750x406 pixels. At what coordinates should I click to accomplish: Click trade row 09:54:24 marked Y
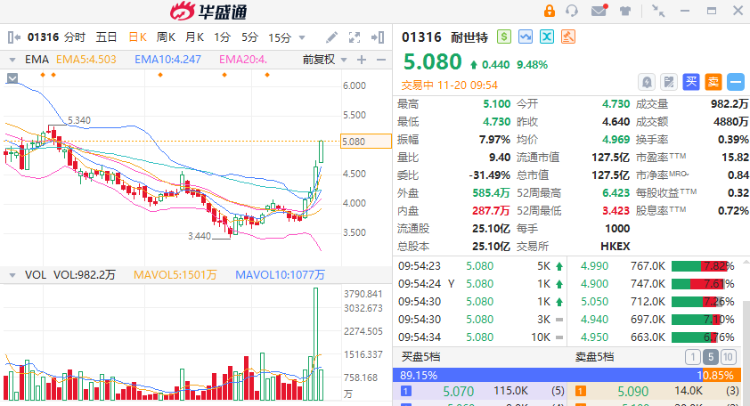(481, 284)
